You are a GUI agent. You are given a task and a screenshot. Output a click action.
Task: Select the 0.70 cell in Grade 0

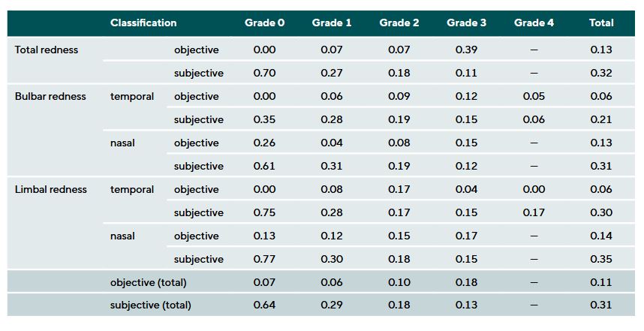point(264,73)
